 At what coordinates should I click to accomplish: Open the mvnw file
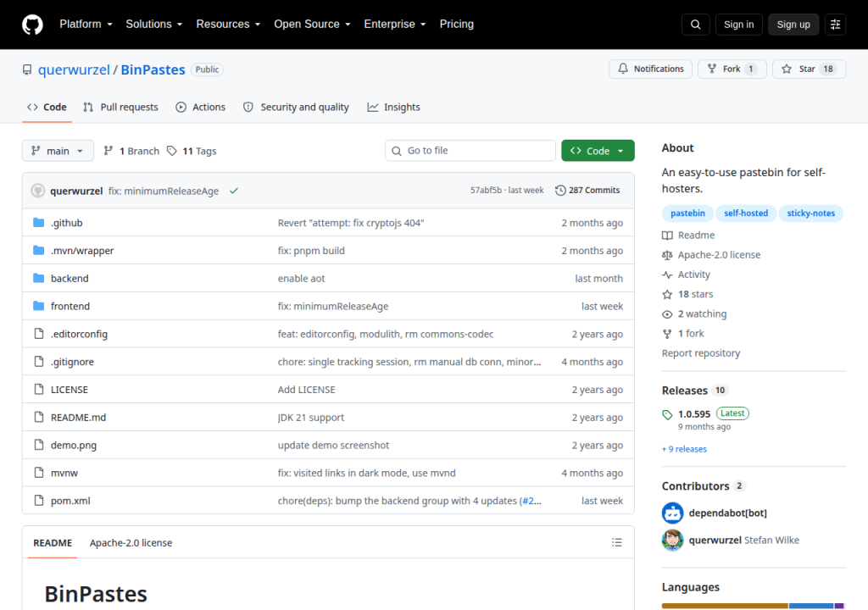pos(64,474)
